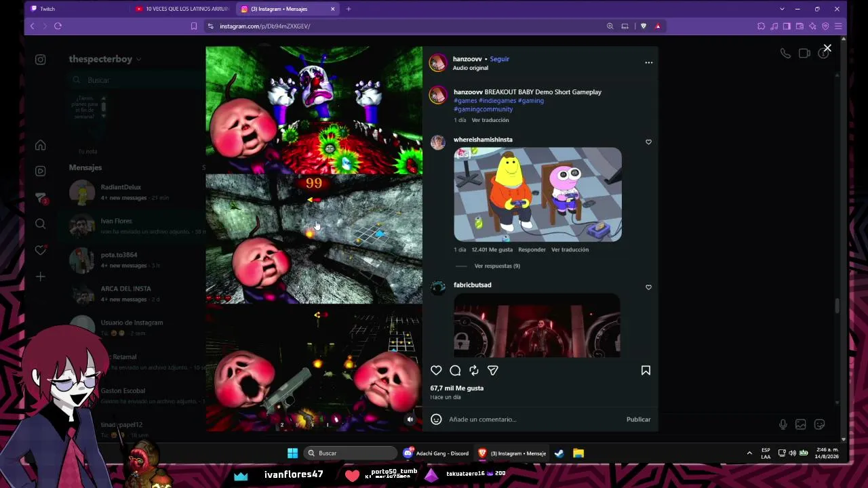
Task: Mute the reel audio speaker icon
Action: tap(410, 420)
